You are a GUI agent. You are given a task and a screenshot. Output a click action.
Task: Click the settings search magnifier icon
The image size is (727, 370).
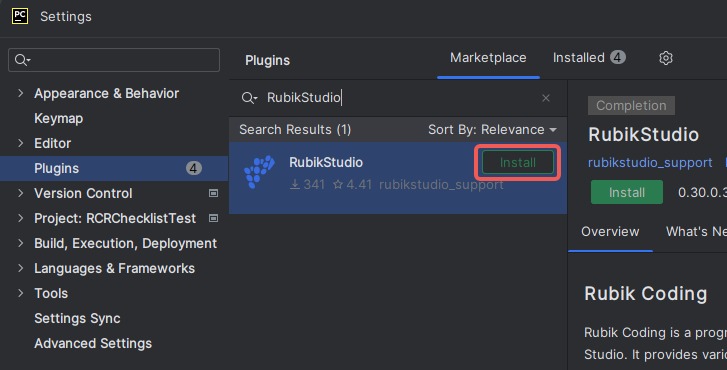point(22,60)
